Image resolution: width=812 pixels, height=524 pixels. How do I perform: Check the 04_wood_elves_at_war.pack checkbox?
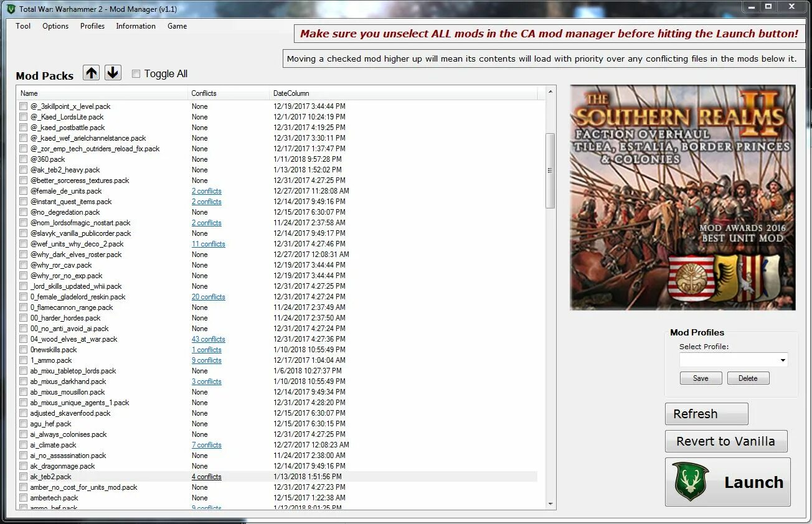[23, 339]
